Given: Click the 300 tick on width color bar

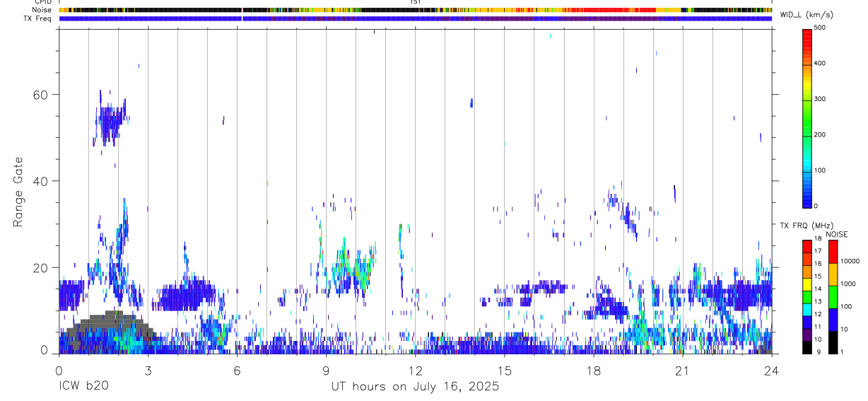Looking at the screenshot, I should coord(821,99).
